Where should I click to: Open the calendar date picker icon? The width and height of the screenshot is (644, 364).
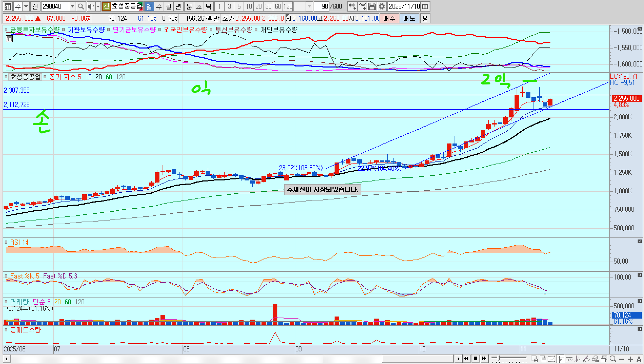tap(425, 6)
